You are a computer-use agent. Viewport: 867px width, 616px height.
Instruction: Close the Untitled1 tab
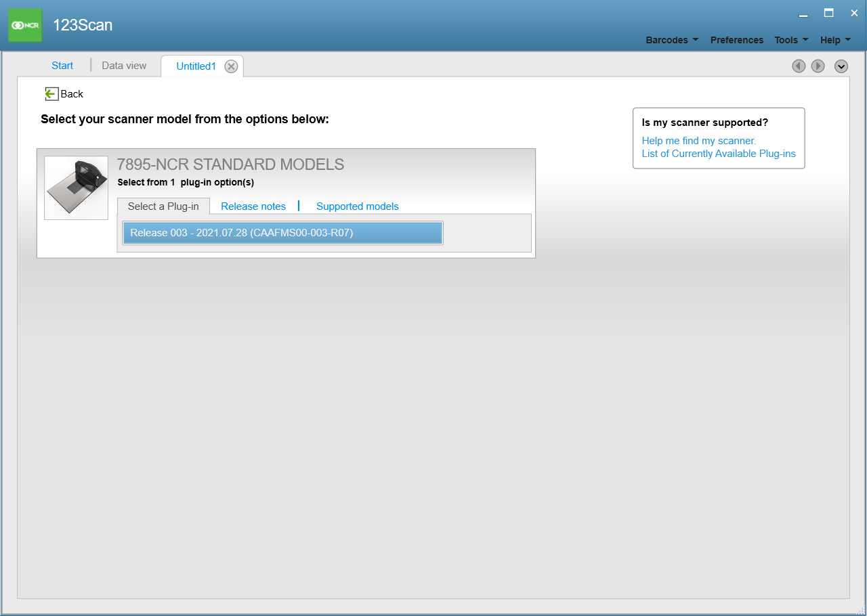[231, 66]
